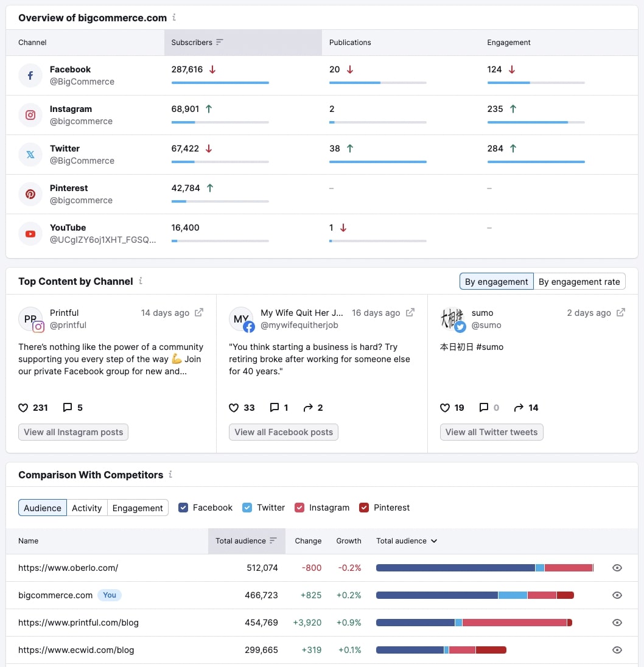Click the sort icon on Total audience header
Viewport: 644px width, 667px height.
(x=273, y=540)
